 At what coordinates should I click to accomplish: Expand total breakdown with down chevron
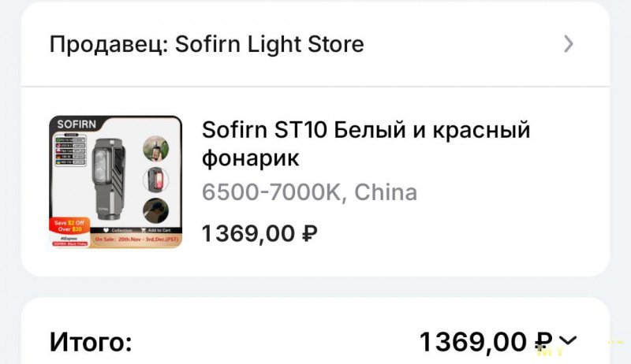568,340
